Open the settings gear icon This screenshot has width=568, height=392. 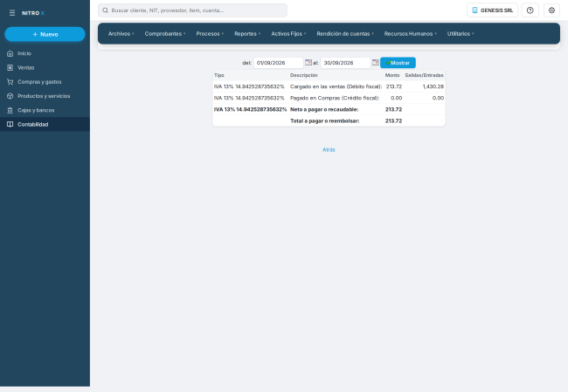(x=551, y=10)
